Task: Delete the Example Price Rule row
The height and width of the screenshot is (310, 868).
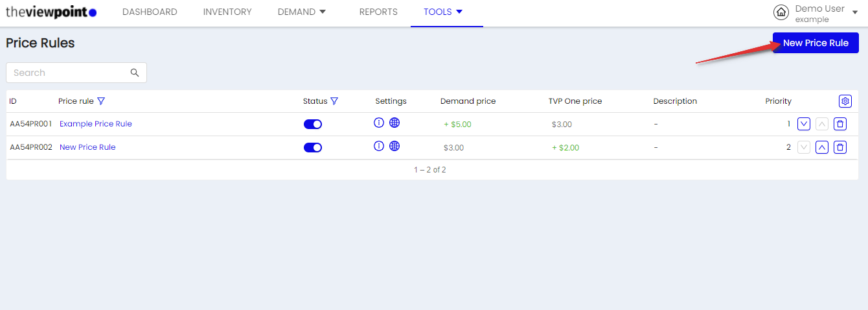Action: (x=840, y=124)
